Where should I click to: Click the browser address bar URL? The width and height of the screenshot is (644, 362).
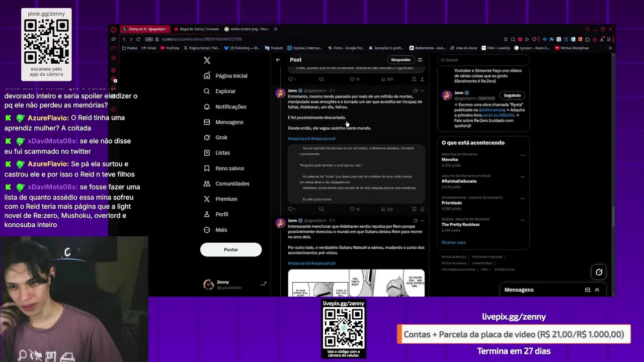pos(201,39)
